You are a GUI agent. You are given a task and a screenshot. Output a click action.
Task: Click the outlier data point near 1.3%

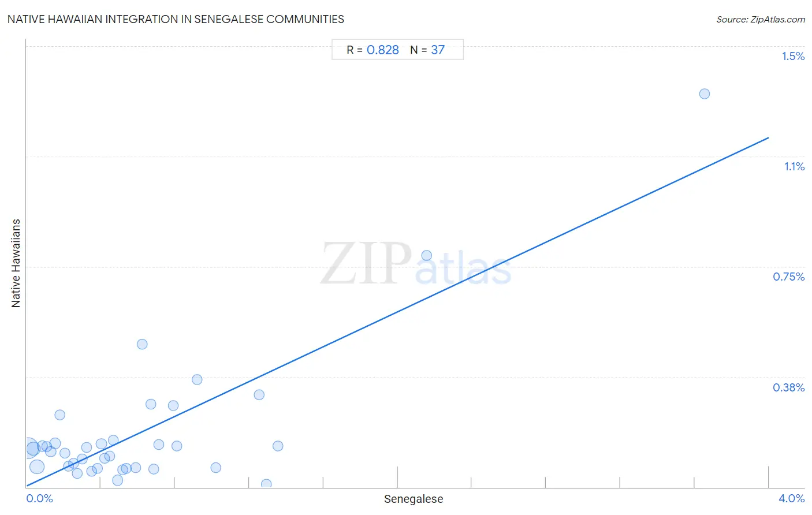coord(704,94)
